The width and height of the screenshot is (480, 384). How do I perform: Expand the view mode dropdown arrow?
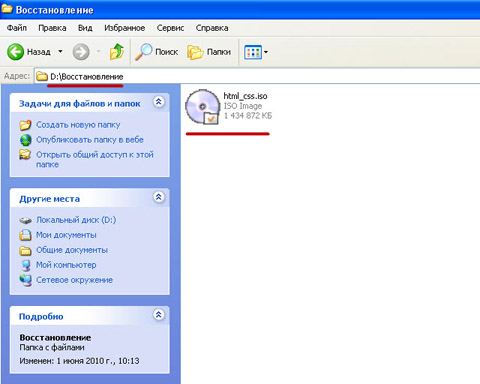click(x=266, y=52)
